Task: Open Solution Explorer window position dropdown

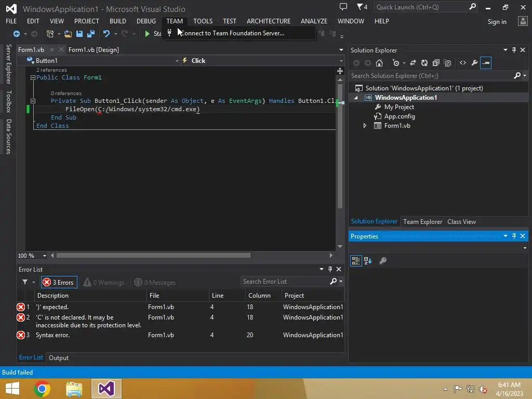Action: click(505, 50)
